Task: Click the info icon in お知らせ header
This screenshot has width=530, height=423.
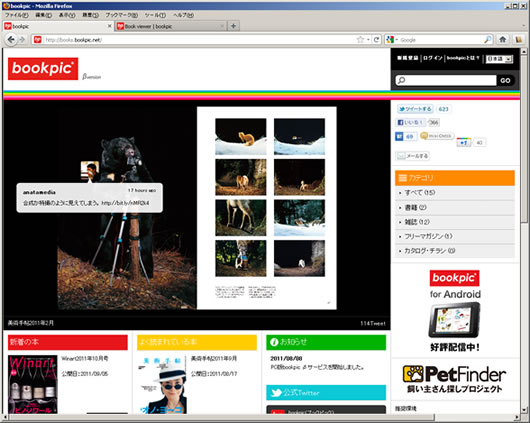Action: point(274,342)
